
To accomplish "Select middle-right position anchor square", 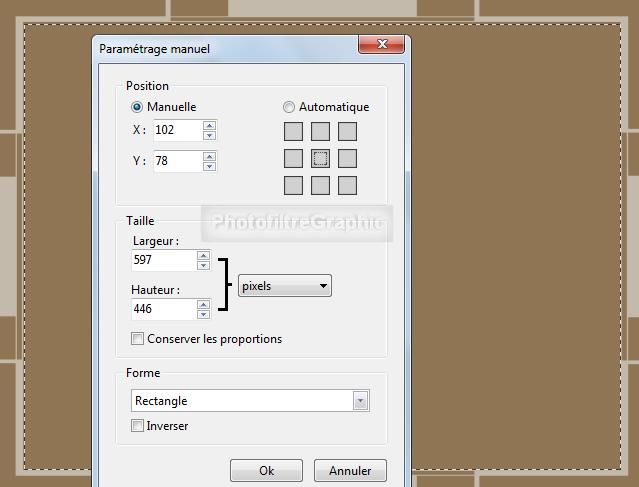I will click(347, 158).
